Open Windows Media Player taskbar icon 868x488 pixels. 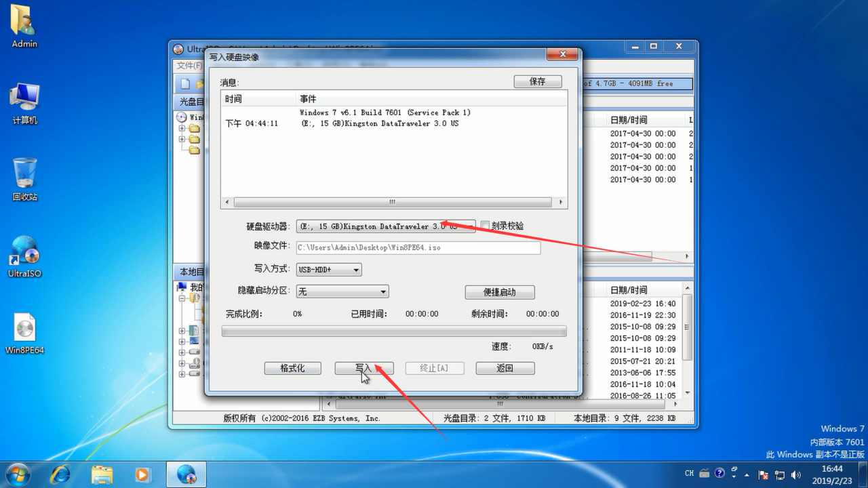142,474
